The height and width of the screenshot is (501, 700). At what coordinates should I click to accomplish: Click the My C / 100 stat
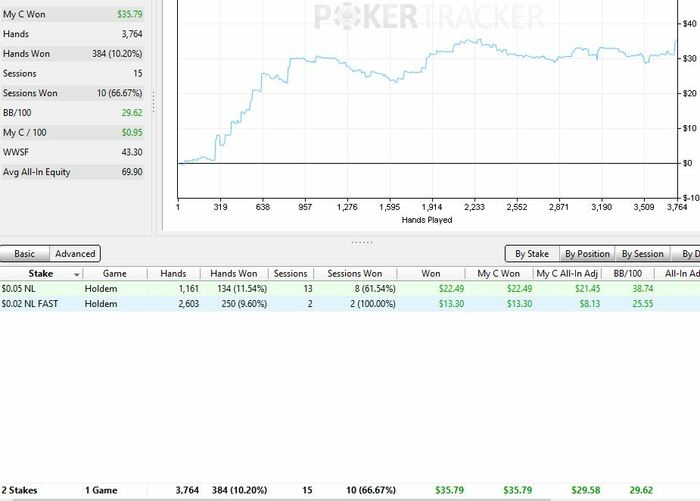(x=72, y=133)
